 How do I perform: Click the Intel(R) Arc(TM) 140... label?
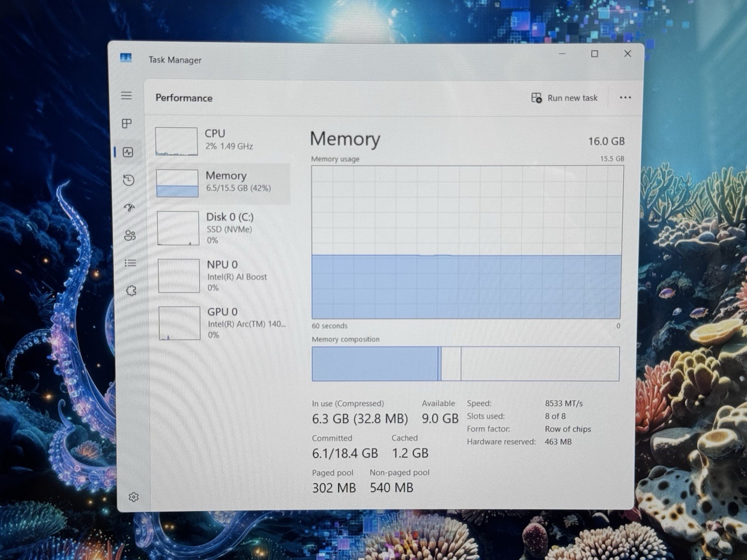click(x=247, y=324)
